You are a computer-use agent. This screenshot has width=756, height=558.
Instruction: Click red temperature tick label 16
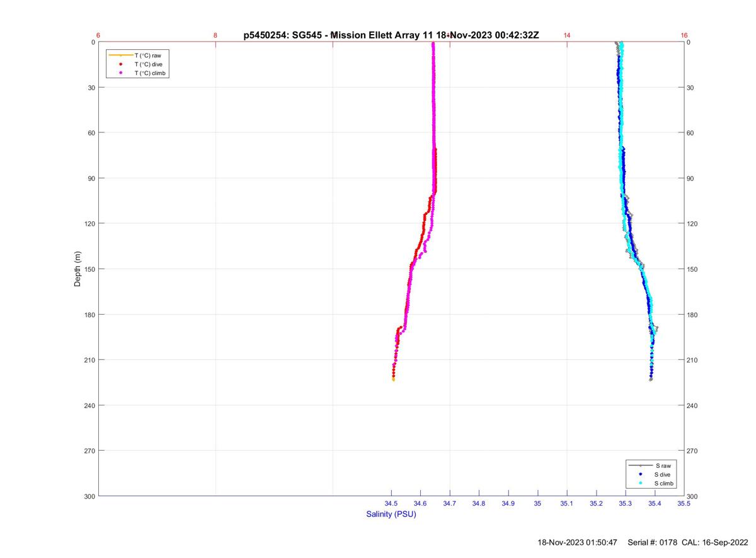pos(684,35)
